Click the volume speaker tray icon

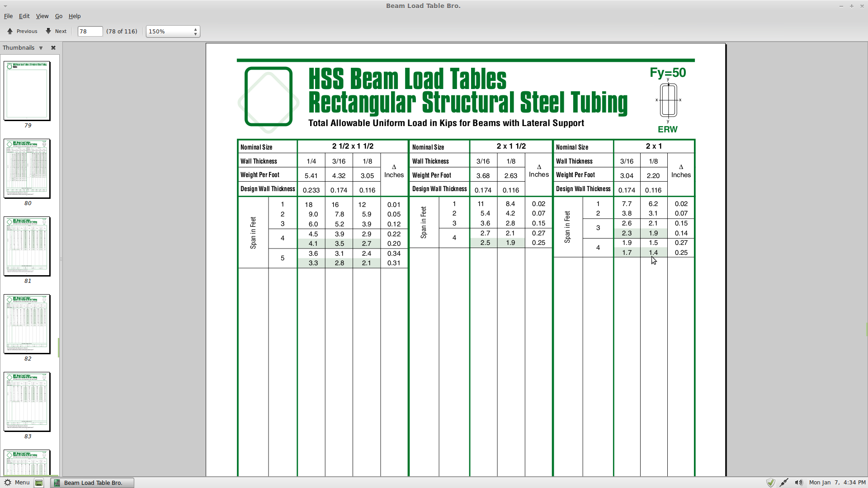pos(799,483)
